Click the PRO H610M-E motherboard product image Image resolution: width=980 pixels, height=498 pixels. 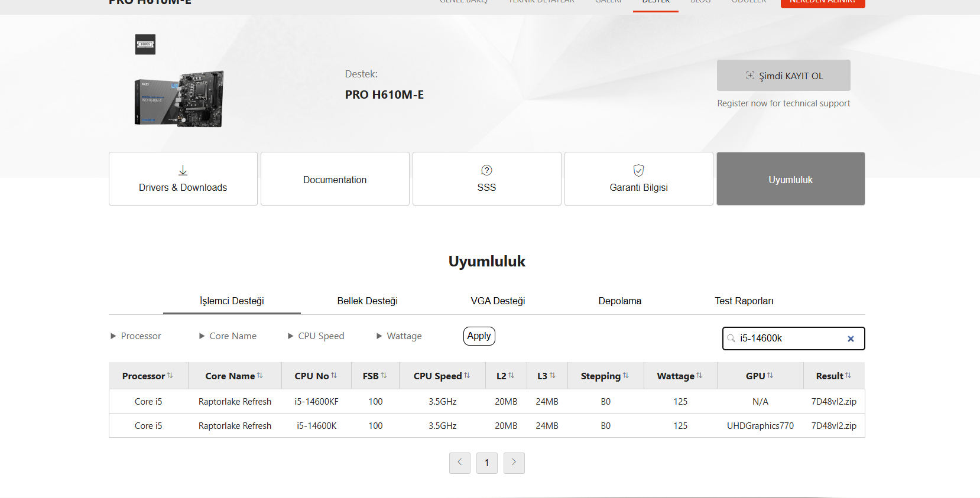click(179, 99)
